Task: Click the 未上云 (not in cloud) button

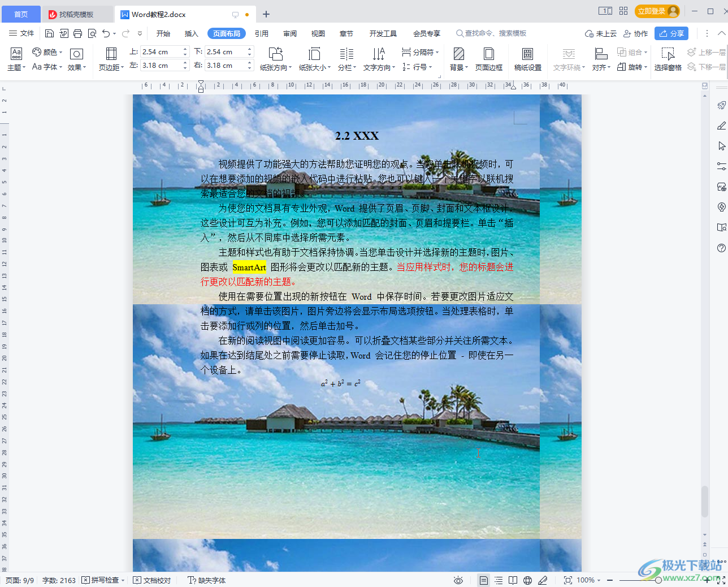Action: tap(601, 33)
